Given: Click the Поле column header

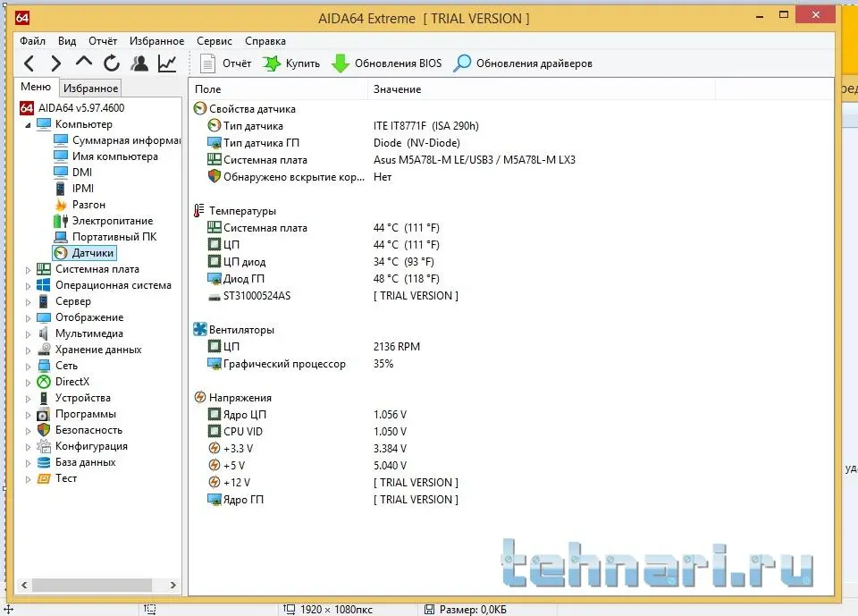Looking at the screenshot, I should (279, 89).
